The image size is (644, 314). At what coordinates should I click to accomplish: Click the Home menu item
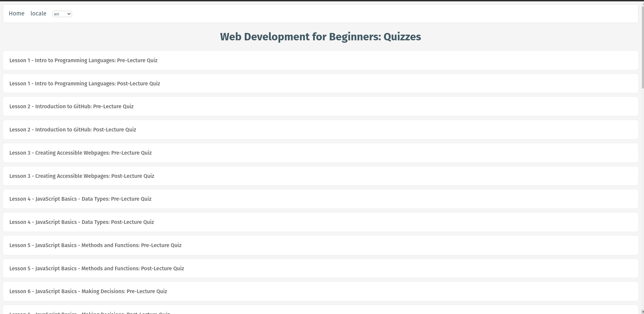click(16, 13)
